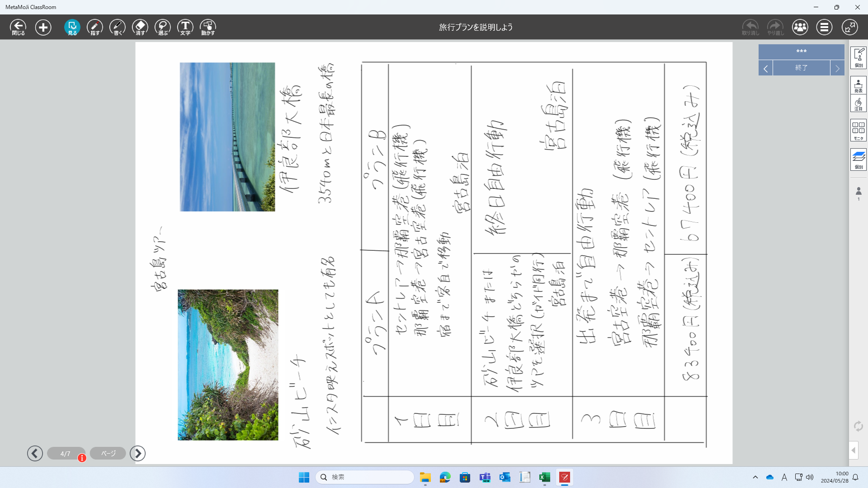Click the 終了 end button
Screen dimensions: 868x488
801,68
